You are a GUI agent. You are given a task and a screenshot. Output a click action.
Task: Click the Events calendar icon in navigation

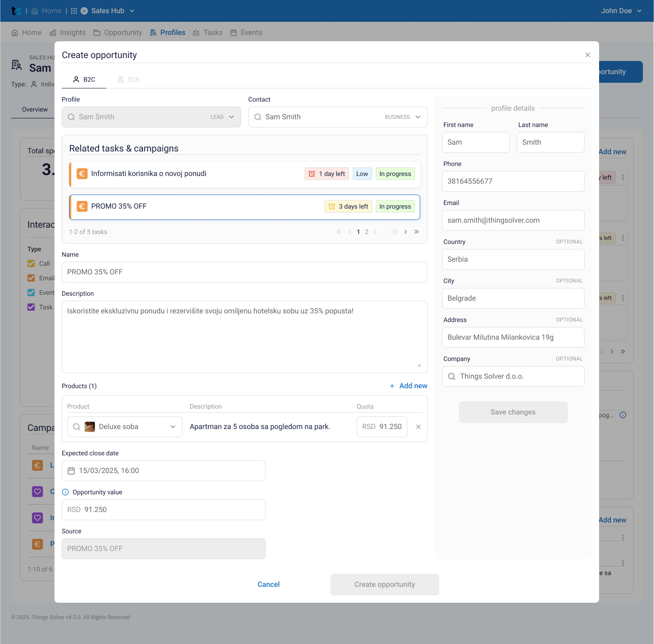(x=234, y=33)
